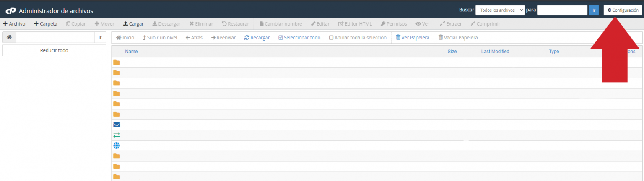The image size is (644, 181).
Task: Reload the listing with Recargar
Action: coord(257,38)
